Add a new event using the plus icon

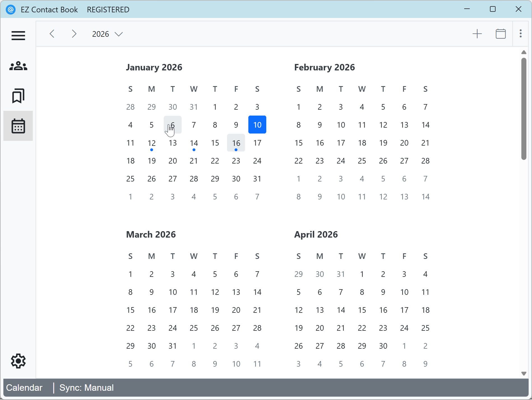tap(477, 34)
